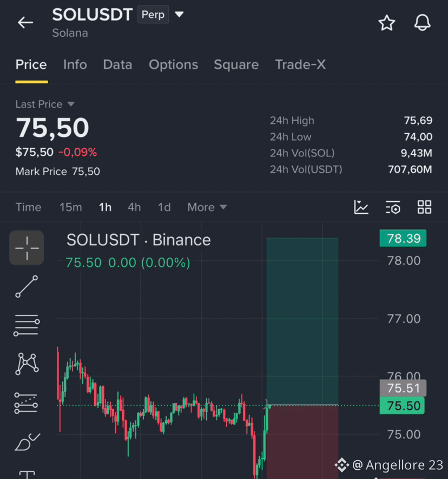Click the 78.39 take-profit price label
The width and height of the screenshot is (448, 479).
click(403, 238)
